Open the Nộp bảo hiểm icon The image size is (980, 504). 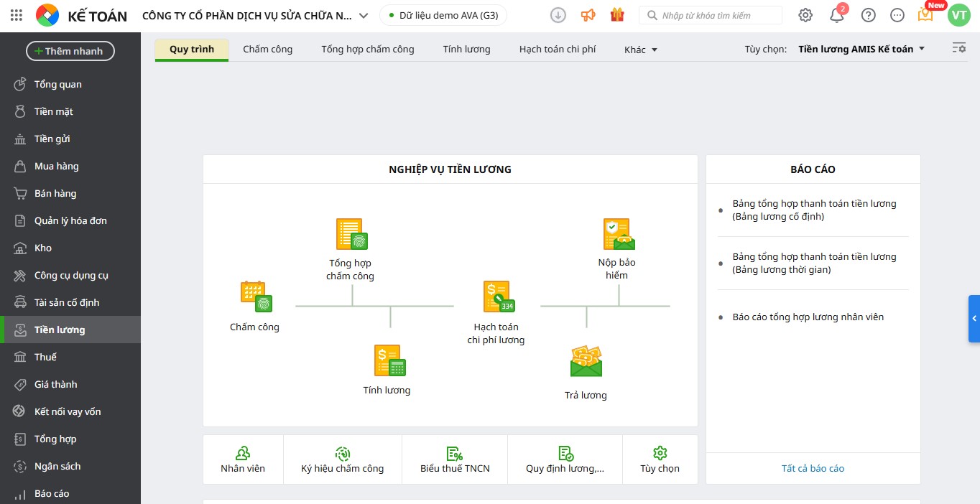(619, 234)
